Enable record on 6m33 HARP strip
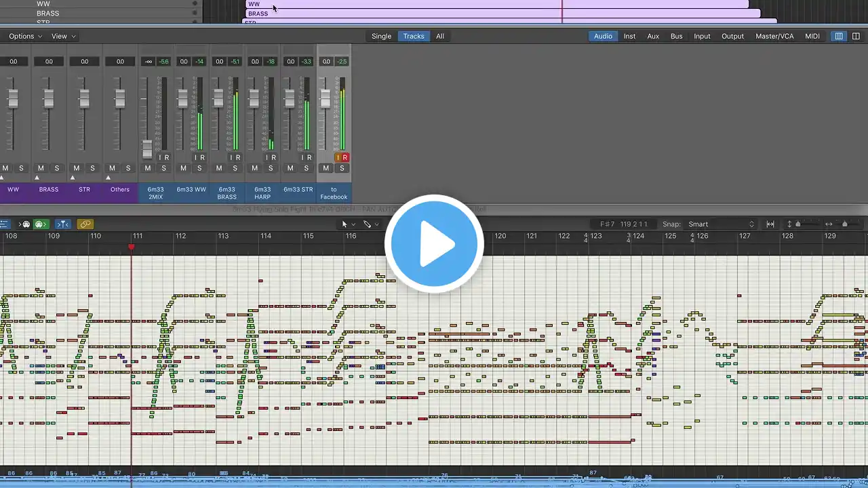Viewport: 868px width, 488px height. (x=273, y=157)
